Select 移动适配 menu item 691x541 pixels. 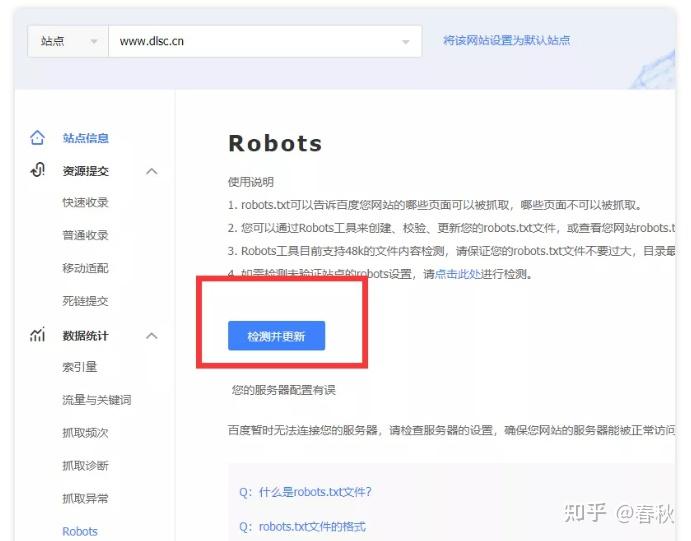(x=85, y=268)
